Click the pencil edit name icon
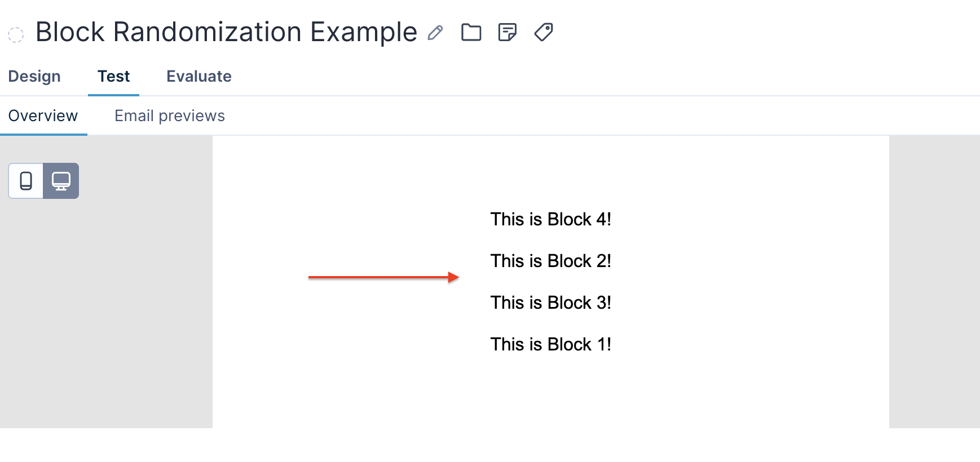Image resolution: width=980 pixels, height=462 pixels. (x=435, y=33)
